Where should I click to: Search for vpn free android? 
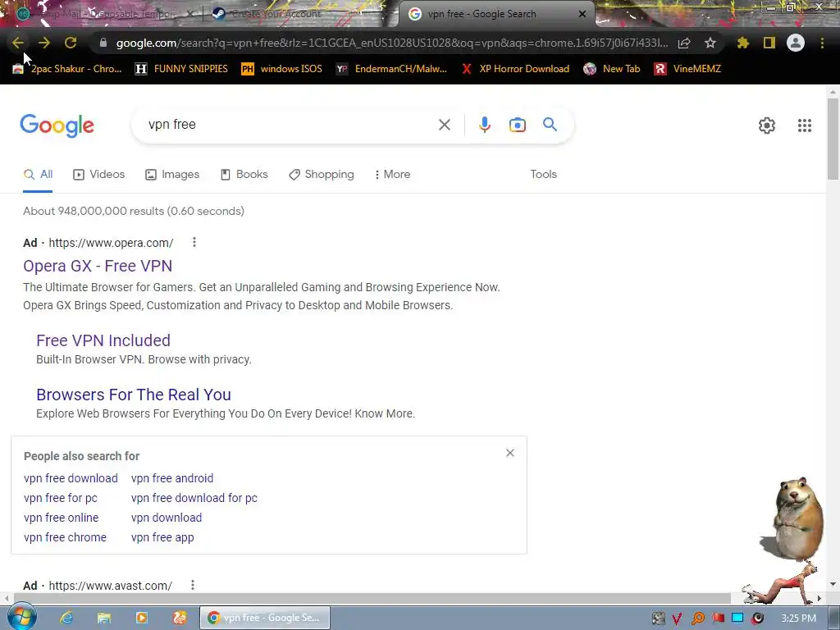[x=172, y=478]
